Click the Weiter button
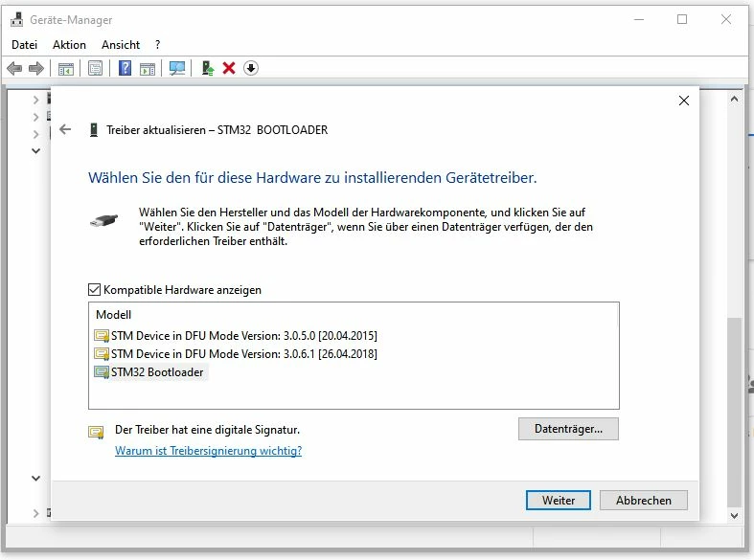 [559, 501]
